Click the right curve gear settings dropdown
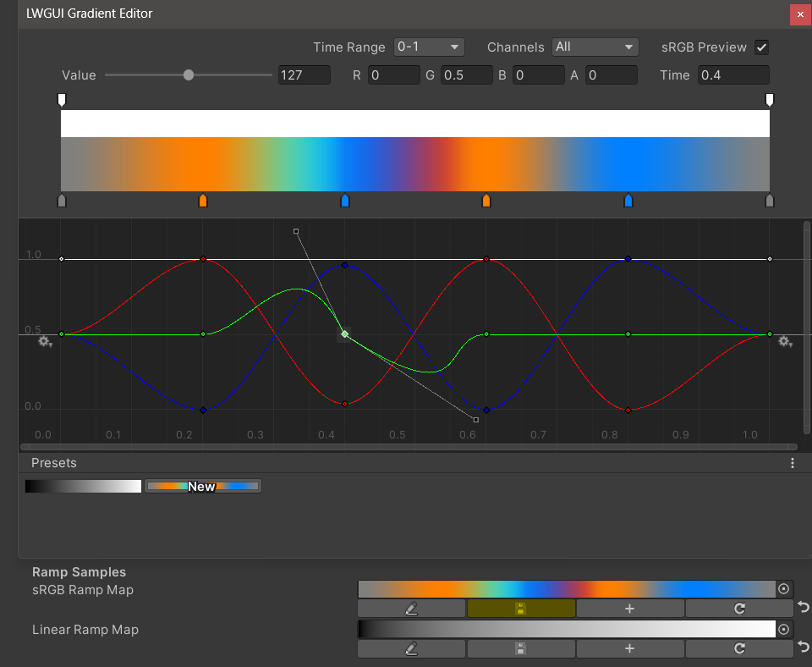The height and width of the screenshot is (667, 812). pos(785,341)
